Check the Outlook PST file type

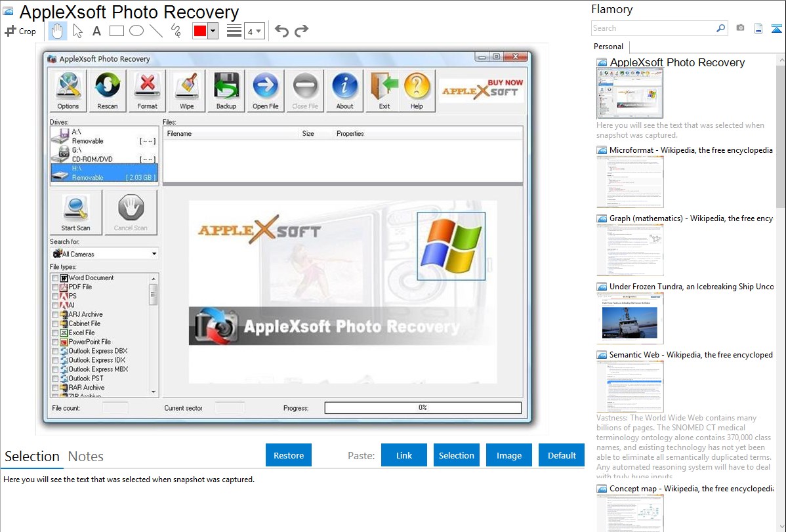click(55, 379)
